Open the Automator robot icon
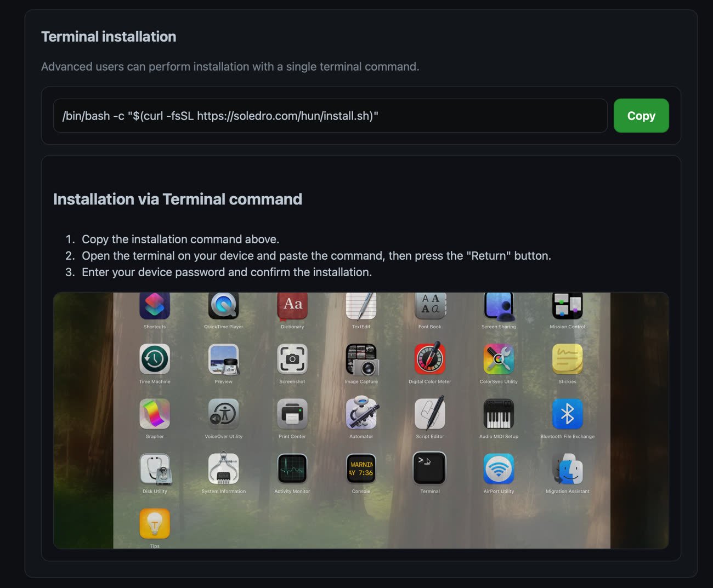 tap(361, 414)
